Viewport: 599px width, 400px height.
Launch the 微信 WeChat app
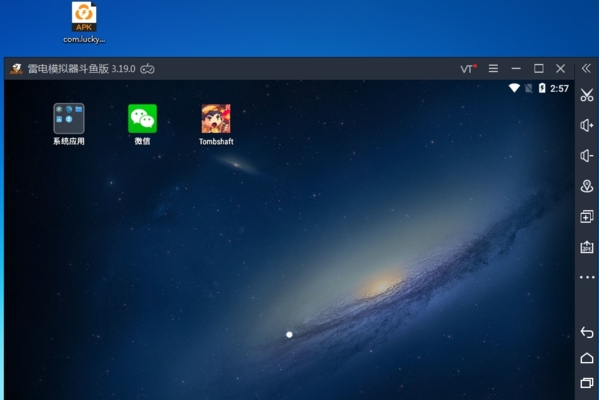(142, 125)
